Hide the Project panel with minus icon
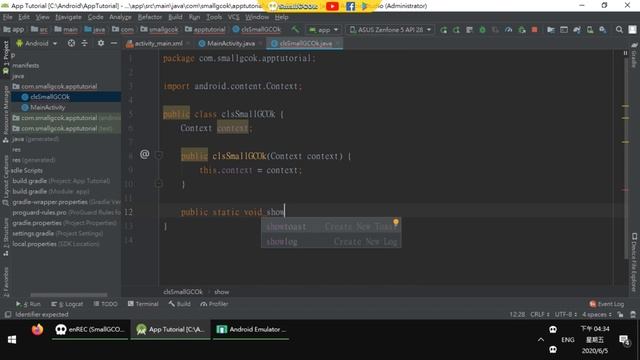This screenshot has width=640, height=360. [x=114, y=43]
